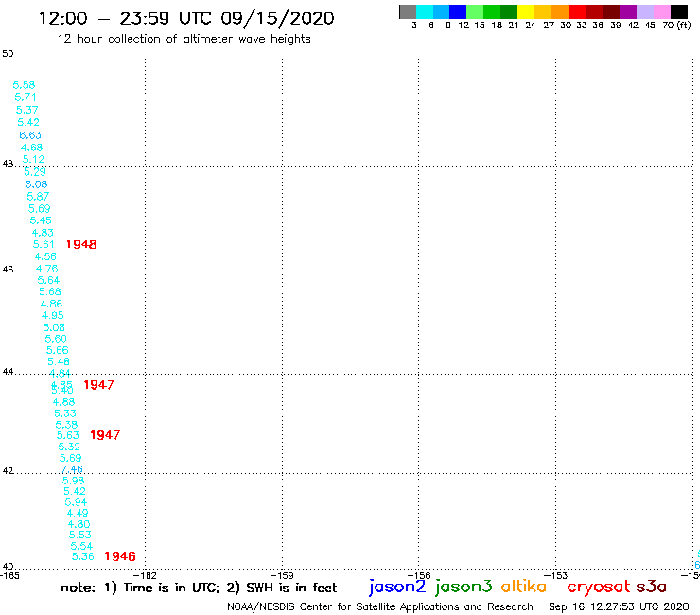Click the longitude axis label -162
The width and height of the screenshot is (700, 615).
(x=146, y=575)
